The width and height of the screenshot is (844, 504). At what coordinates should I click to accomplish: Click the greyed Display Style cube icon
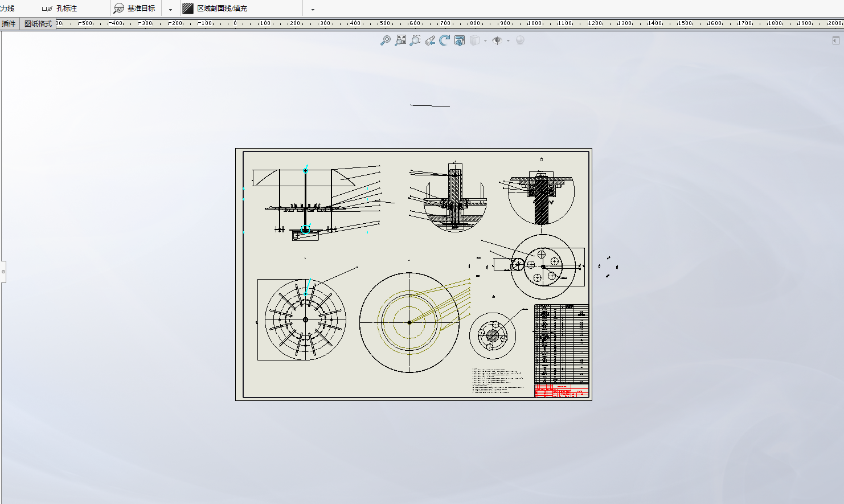click(474, 40)
